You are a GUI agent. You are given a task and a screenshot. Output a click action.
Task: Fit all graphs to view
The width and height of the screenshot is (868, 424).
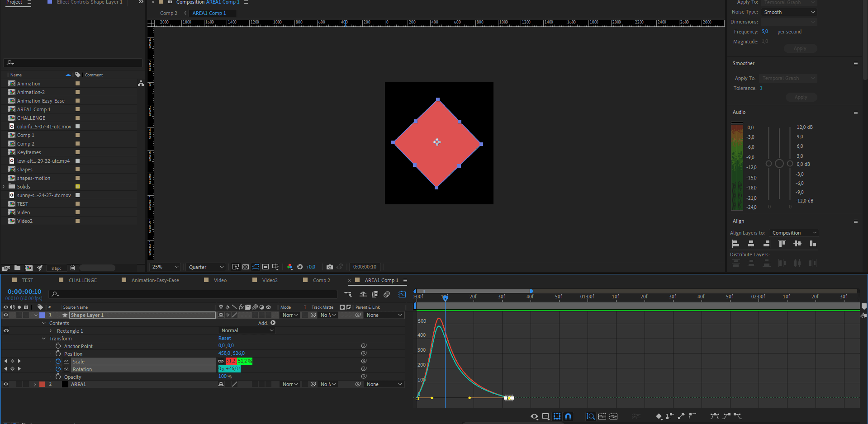(613, 416)
